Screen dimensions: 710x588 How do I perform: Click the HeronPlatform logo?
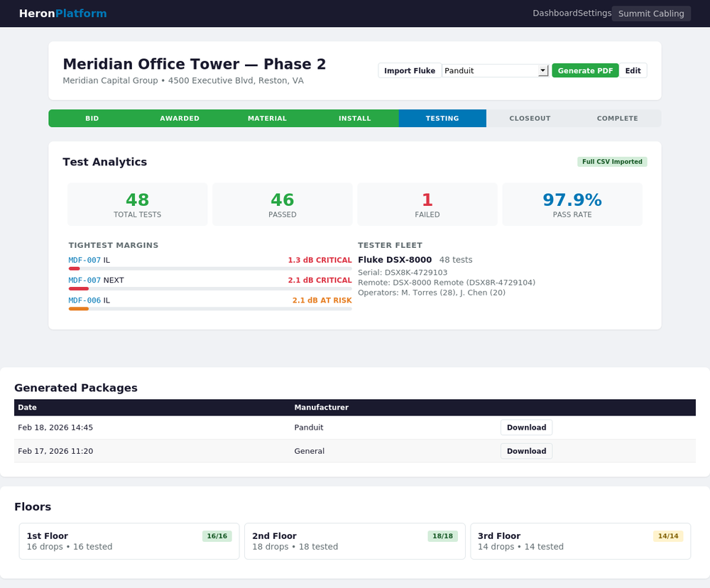coord(62,13)
